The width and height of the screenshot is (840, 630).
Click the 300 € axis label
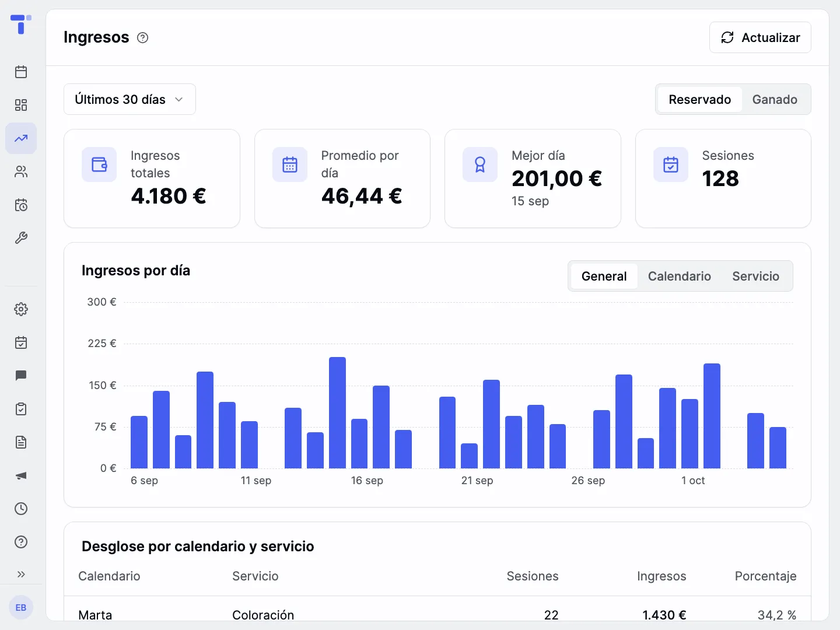(x=101, y=302)
